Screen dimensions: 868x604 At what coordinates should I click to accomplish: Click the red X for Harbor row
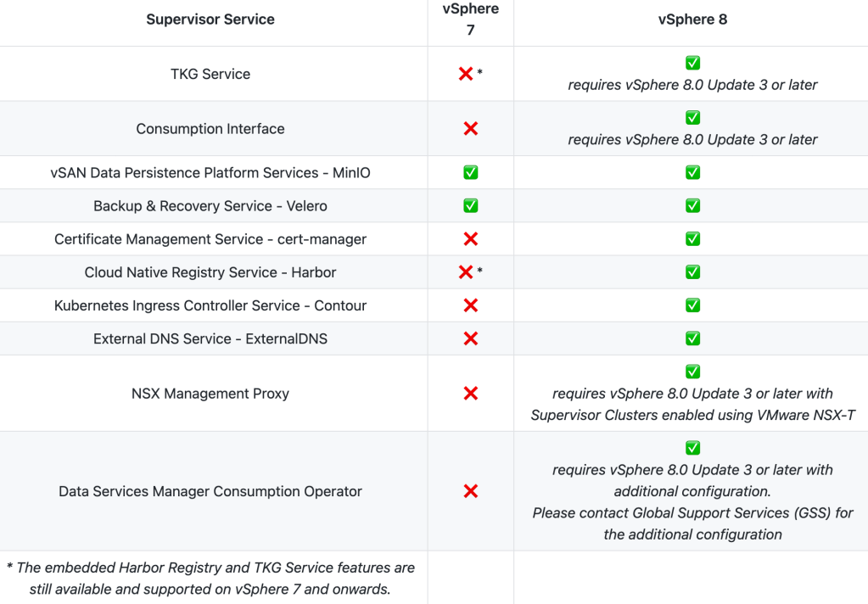click(466, 272)
